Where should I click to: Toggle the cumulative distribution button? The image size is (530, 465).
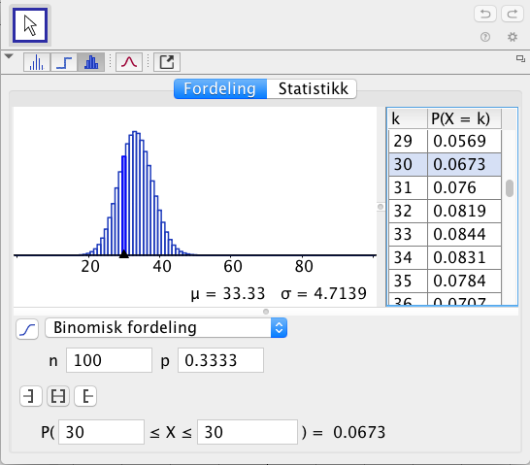click(x=27, y=329)
